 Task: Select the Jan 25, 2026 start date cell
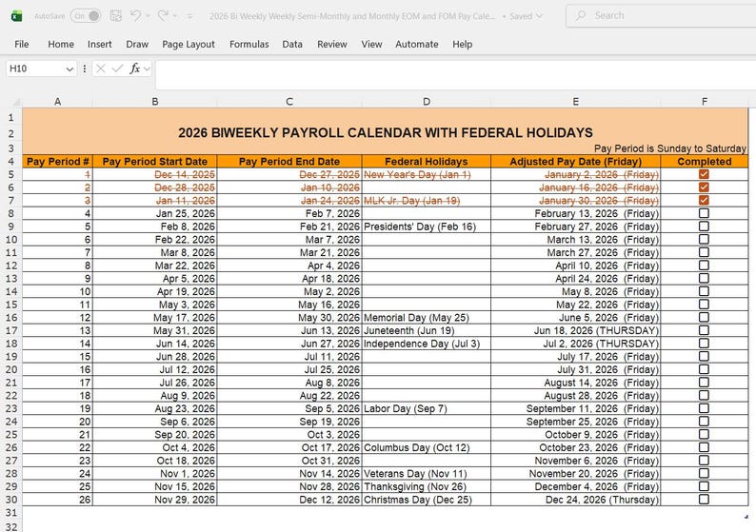(155, 213)
